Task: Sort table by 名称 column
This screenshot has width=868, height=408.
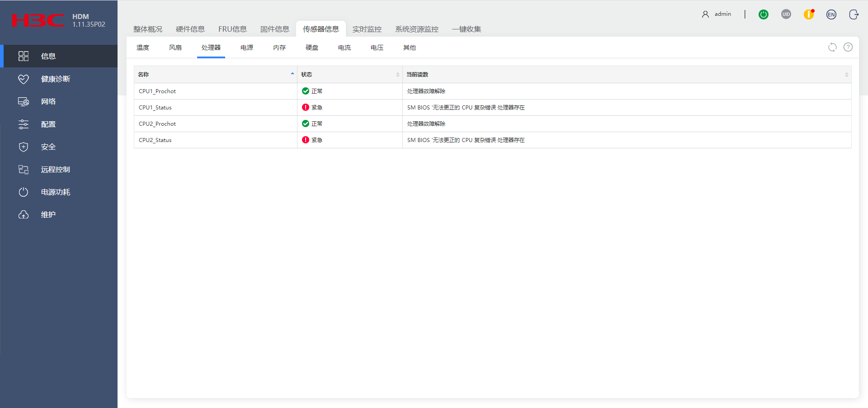Action: [x=216, y=74]
